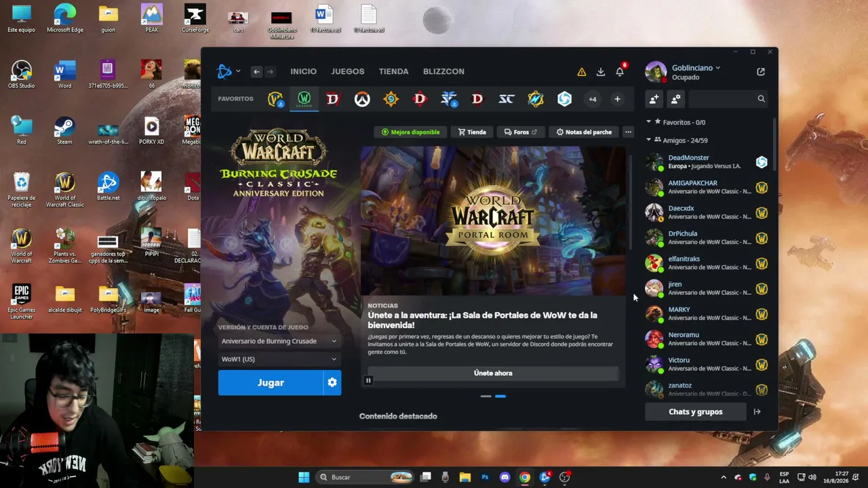This screenshot has width=868, height=488.
Task: Click the Únete ahora button
Action: pyautogui.click(x=493, y=373)
